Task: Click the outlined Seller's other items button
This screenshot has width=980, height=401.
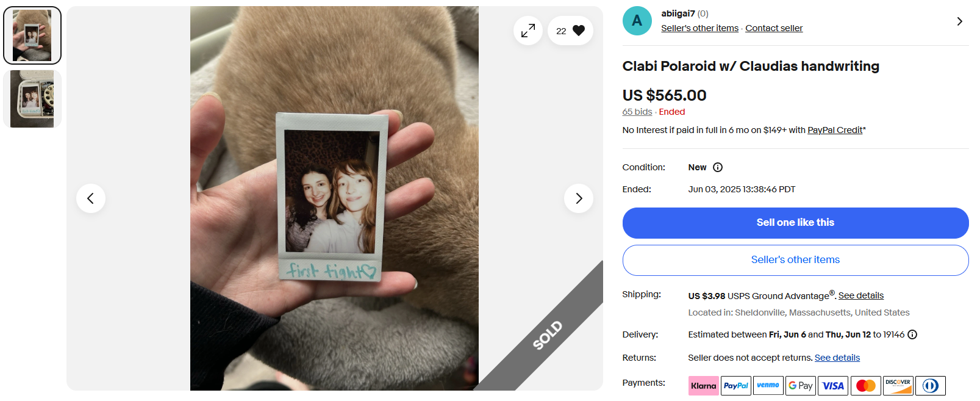Action: click(x=795, y=260)
